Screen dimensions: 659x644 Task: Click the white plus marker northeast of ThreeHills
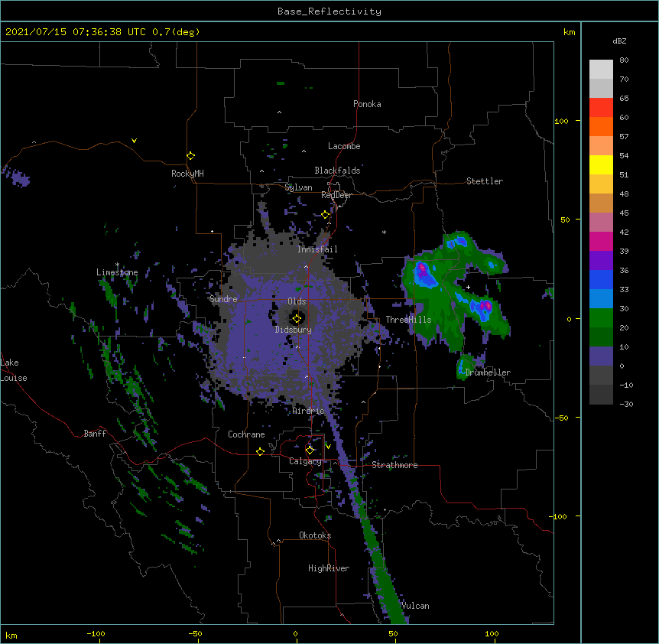coord(468,287)
